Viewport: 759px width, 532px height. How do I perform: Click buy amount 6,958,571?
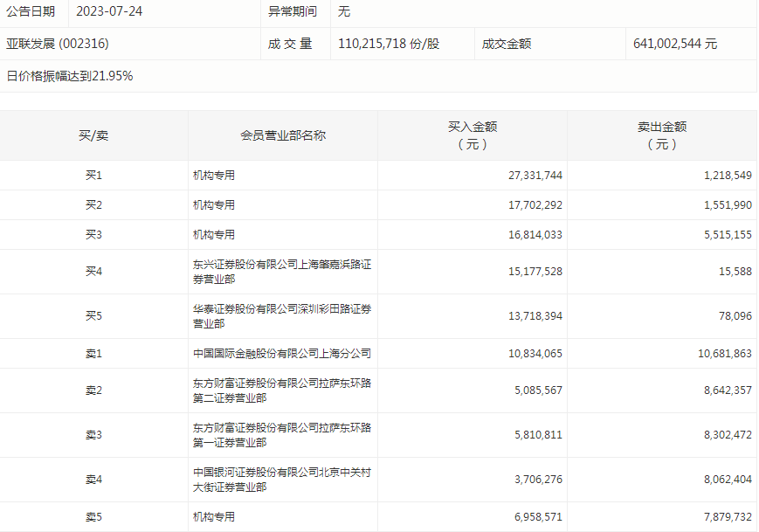click(538, 517)
